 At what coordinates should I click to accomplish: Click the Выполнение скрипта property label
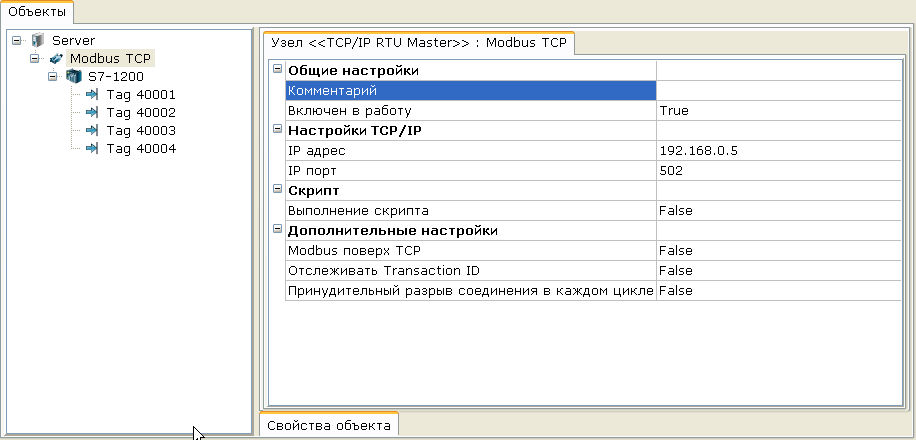(358, 210)
